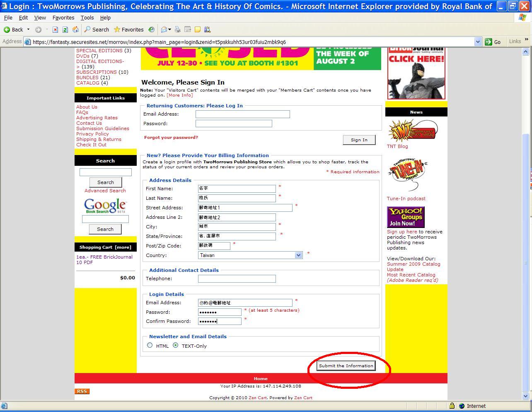Viewport: 532px width, 412px height.
Task: Click the yellow Discuss note icon
Action: [198, 29]
